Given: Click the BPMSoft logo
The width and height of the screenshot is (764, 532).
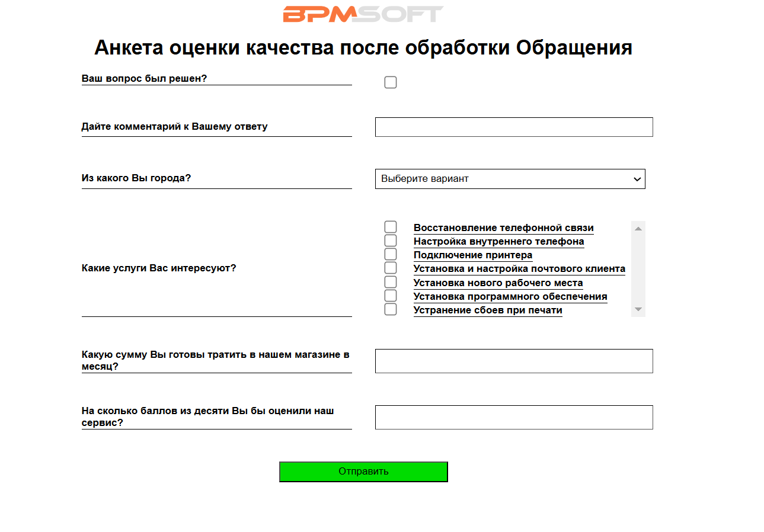Looking at the screenshot, I should [x=363, y=14].
